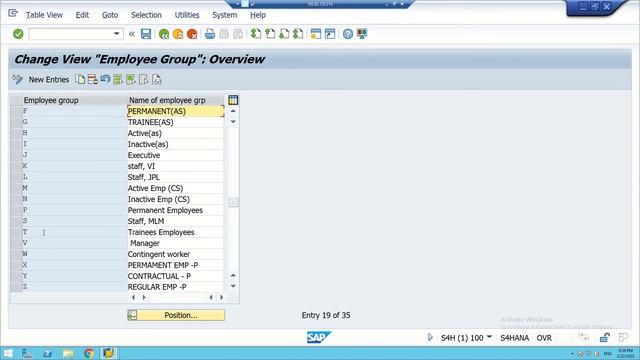Click the top scroll-up arrow of table
640x360 pixels.
233,111
